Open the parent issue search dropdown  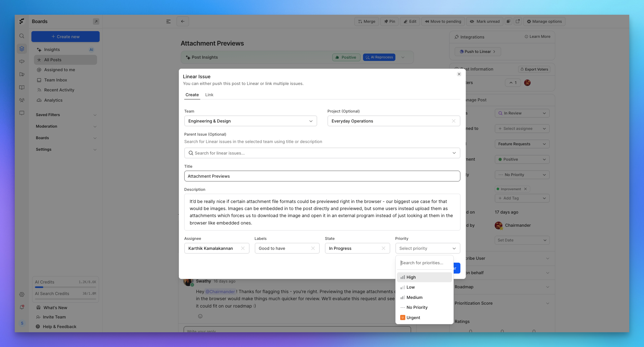click(x=322, y=153)
